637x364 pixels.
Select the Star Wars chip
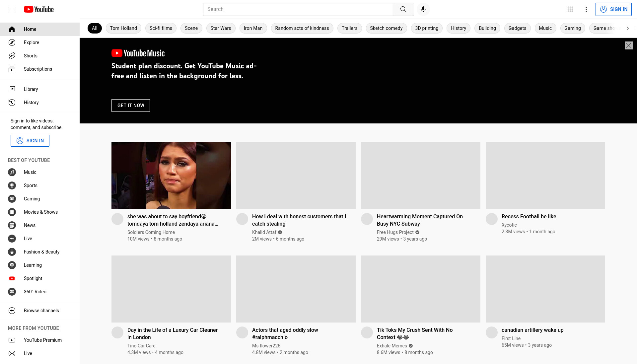(221, 28)
